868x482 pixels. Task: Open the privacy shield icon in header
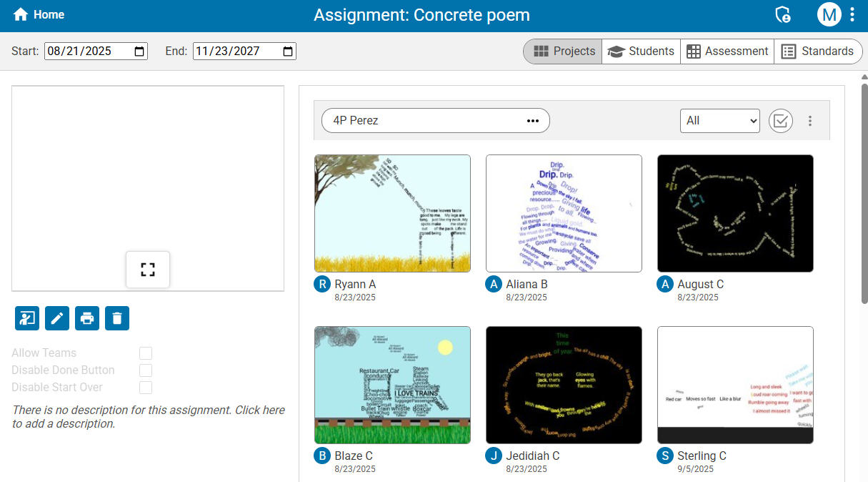[783, 14]
